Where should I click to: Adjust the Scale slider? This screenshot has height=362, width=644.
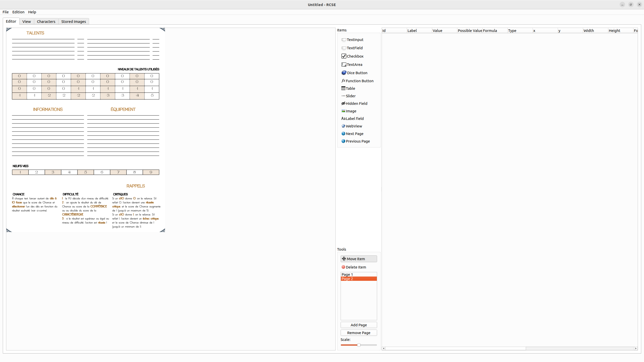358,345
